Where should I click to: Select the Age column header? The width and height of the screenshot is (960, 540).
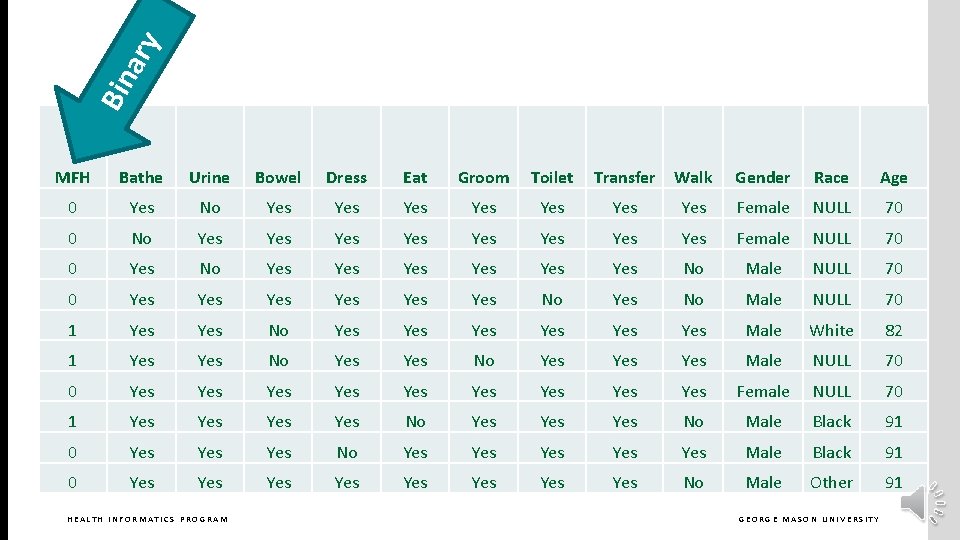[x=893, y=178]
